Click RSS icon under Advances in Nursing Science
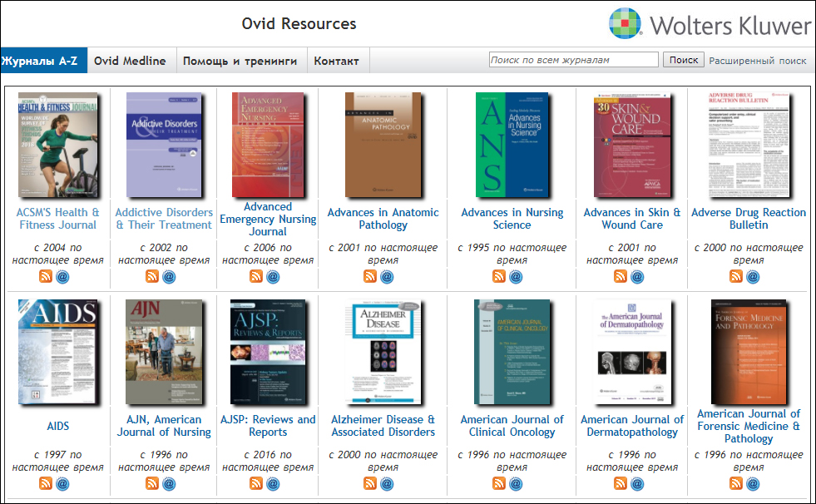Viewport: 816px width, 504px height. 499,275
